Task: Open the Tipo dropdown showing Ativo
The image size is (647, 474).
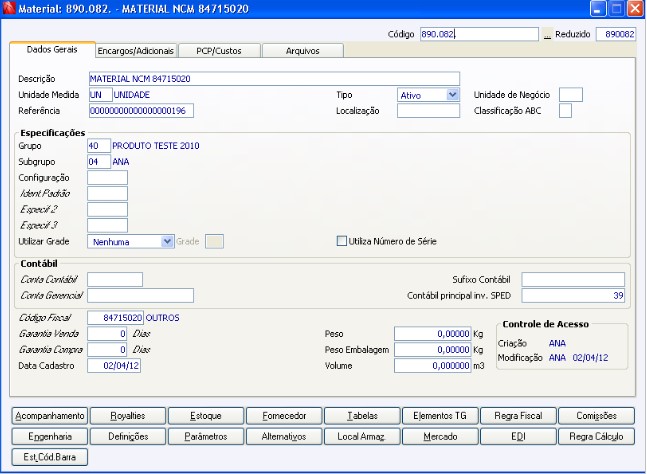Action: click(x=452, y=95)
